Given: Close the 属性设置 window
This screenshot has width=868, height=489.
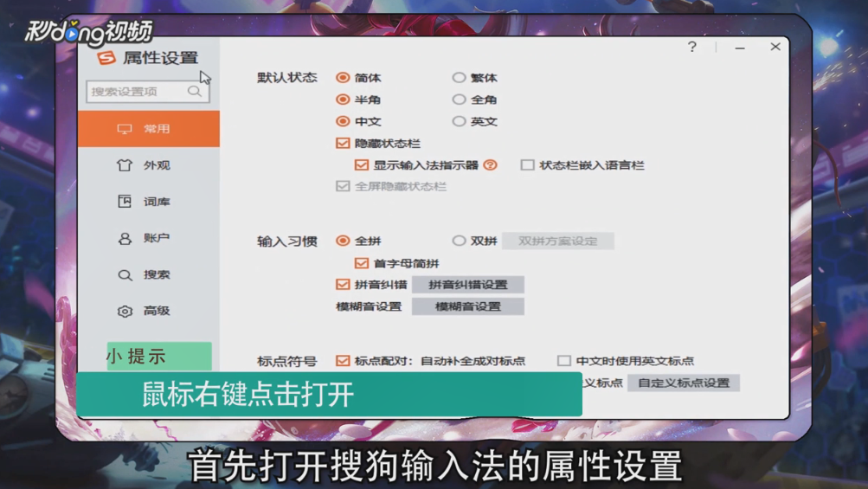Looking at the screenshot, I should point(775,47).
